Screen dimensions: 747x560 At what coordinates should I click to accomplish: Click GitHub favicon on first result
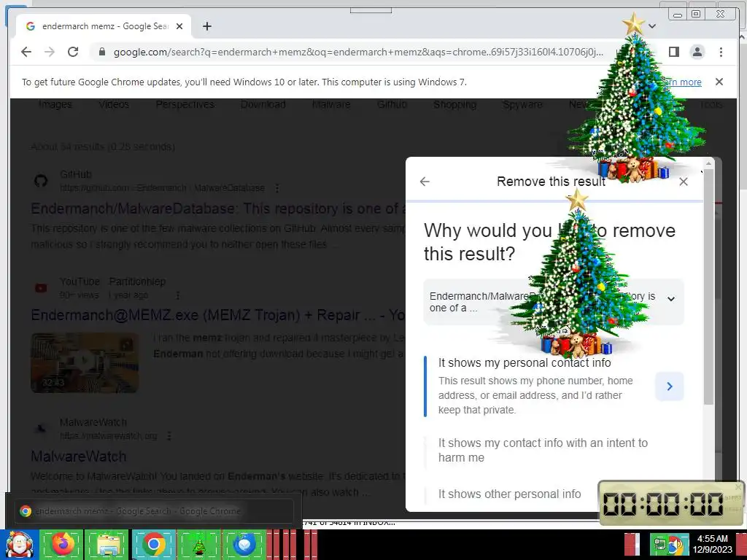click(41, 181)
